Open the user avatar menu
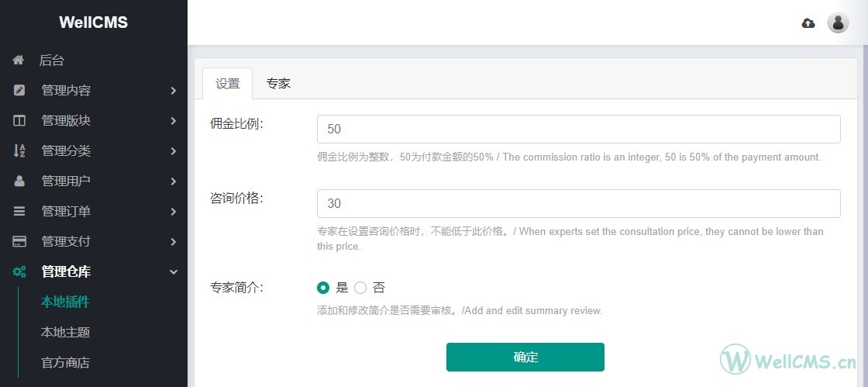Image resolution: width=868 pixels, height=387 pixels. pos(838,22)
